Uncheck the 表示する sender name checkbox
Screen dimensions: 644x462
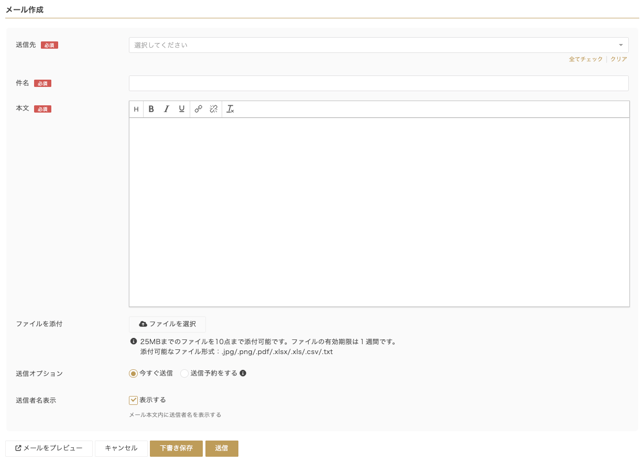[133, 400]
